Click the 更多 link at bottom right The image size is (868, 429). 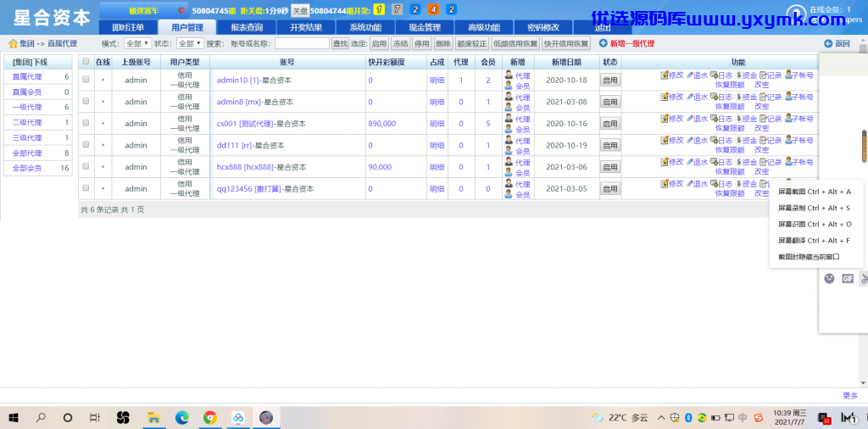(x=850, y=395)
